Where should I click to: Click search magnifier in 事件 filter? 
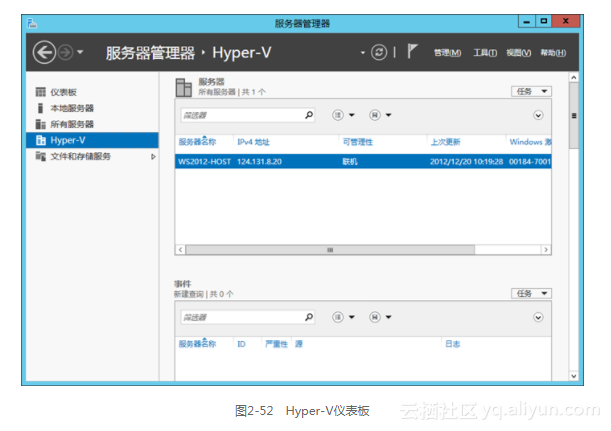click(309, 317)
